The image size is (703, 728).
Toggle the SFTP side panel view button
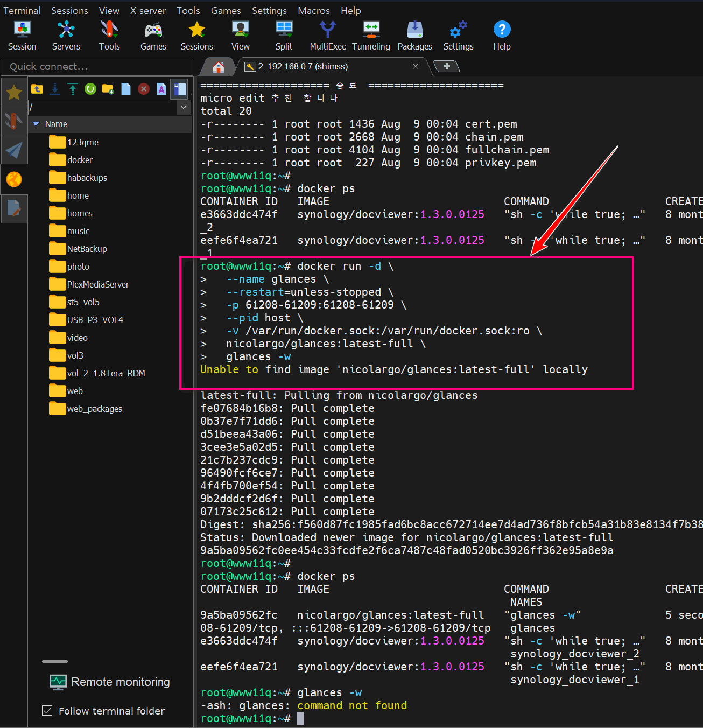tap(179, 89)
